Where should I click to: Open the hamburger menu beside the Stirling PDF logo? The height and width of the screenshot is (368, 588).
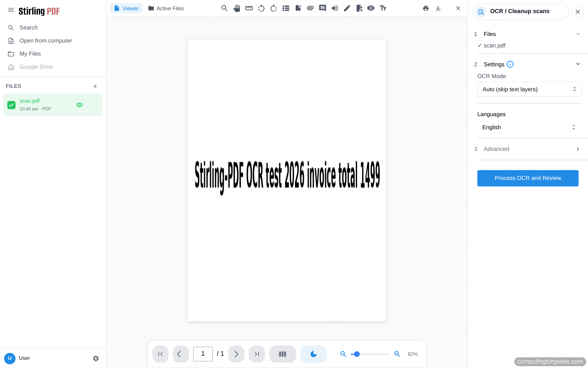point(11,10)
